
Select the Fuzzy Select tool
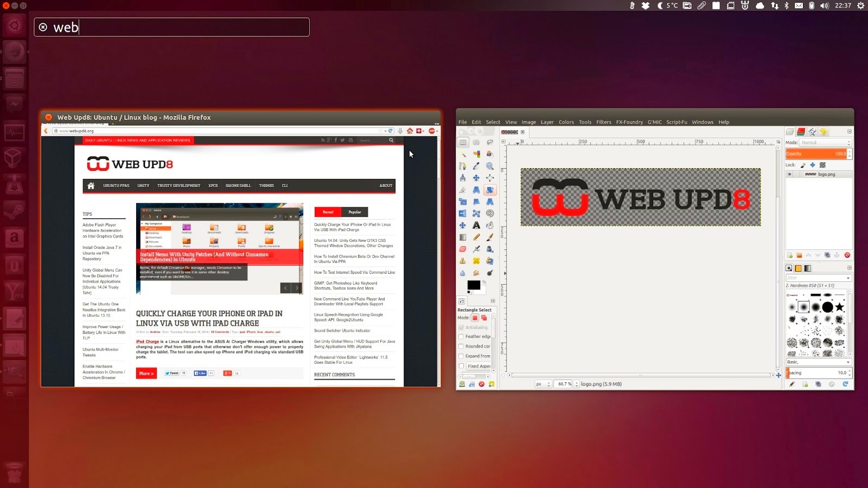coord(463,155)
